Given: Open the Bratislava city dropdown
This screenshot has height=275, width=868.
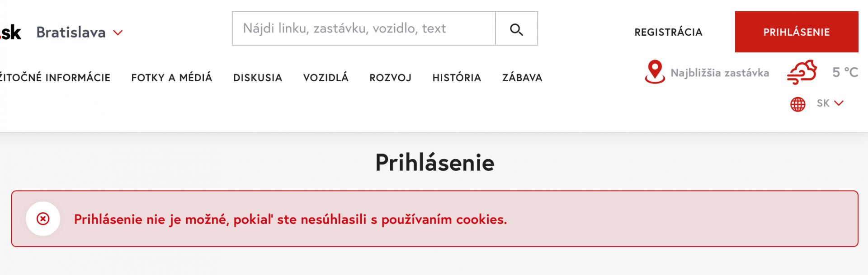Looking at the screenshot, I should pos(80,33).
